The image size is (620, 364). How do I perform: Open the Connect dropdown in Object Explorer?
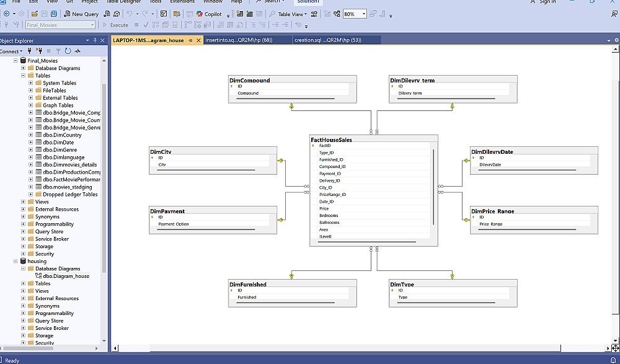click(11, 51)
